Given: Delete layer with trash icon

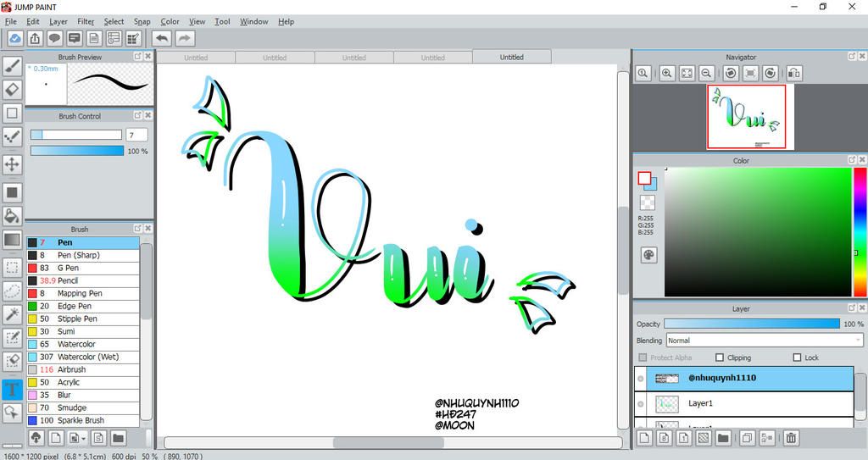Looking at the screenshot, I should click(x=791, y=439).
